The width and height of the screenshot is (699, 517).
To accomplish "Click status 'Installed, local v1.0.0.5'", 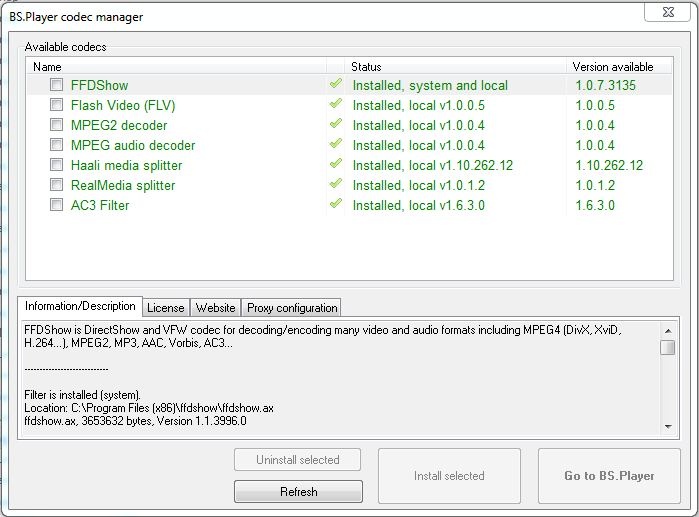I will click(419, 106).
